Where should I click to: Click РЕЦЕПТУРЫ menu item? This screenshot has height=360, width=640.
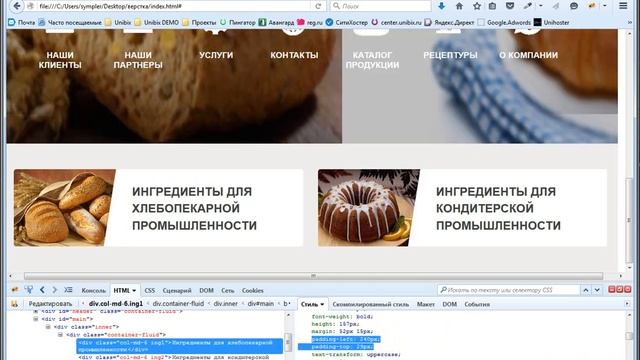pyautogui.click(x=450, y=55)
